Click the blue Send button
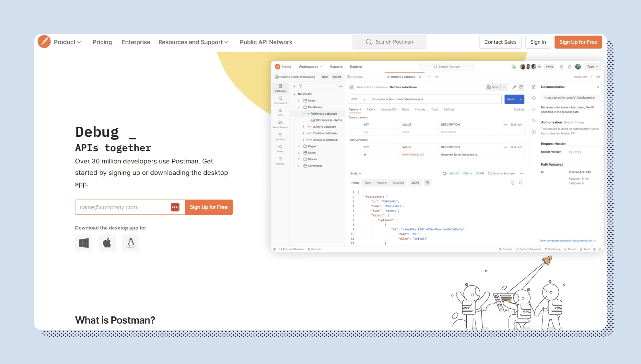 point(511,99)
